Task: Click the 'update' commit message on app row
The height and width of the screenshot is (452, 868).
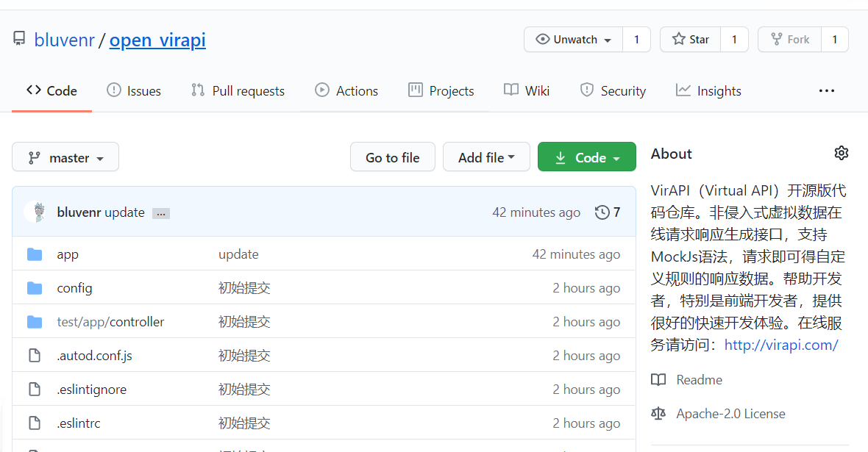Action: [238, 254]
